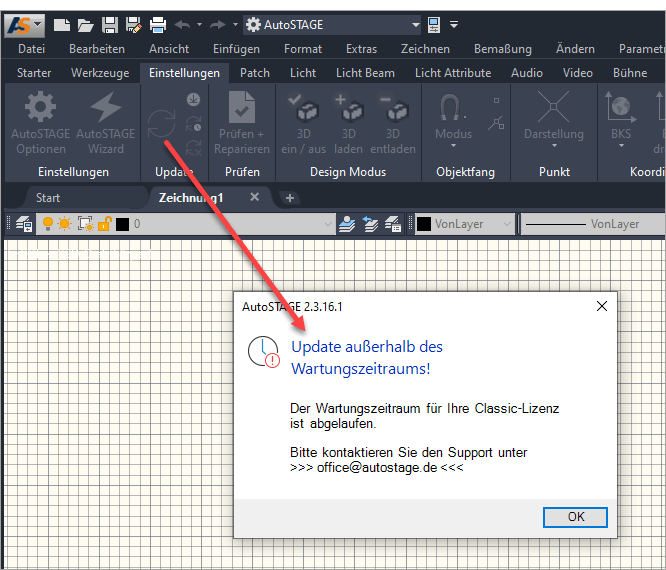Close the Zeichnung1 drawing tab
Viewport: 666px width, 570px height.
point(254,197)
